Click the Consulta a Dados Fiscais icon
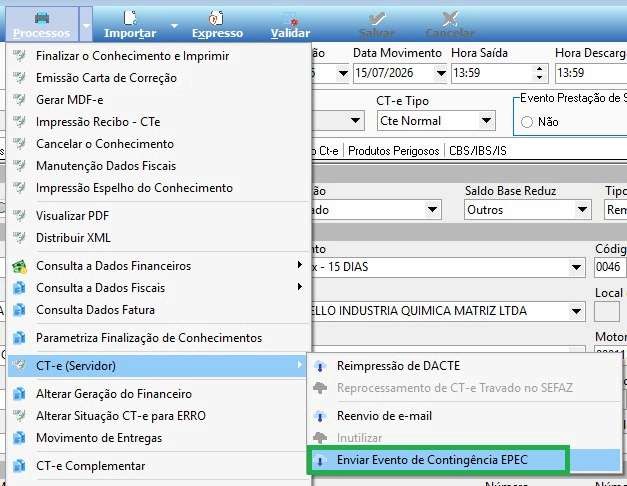Viewport: 627px width, 486px height. (19, 288)
